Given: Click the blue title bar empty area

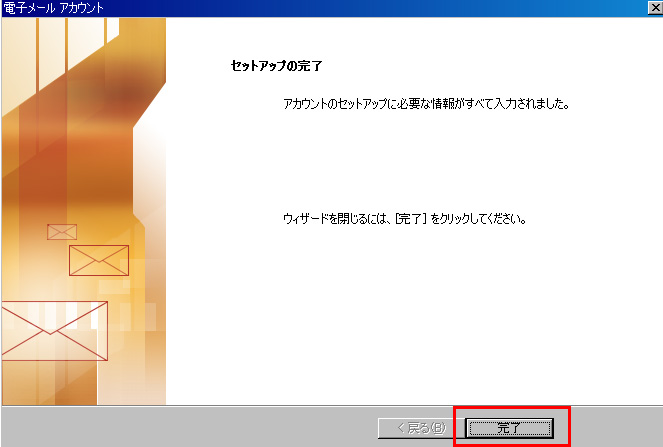Looking at the screenshot, I should point(376,8).
